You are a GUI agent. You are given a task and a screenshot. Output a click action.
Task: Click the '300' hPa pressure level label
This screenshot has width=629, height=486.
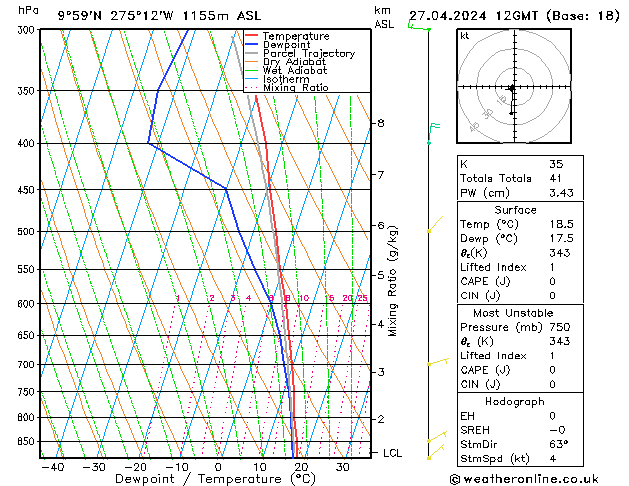click(28, 30)
